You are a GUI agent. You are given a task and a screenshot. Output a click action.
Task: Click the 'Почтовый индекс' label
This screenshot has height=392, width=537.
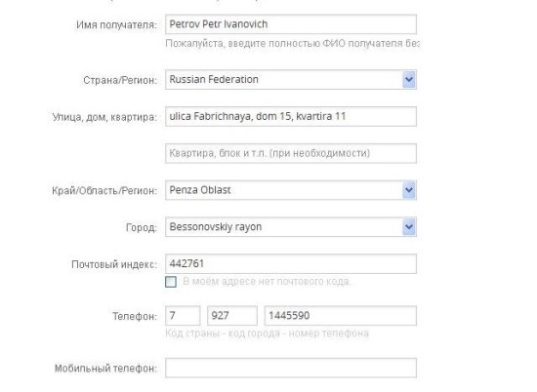pyautogui.click(x=114, y=264)
